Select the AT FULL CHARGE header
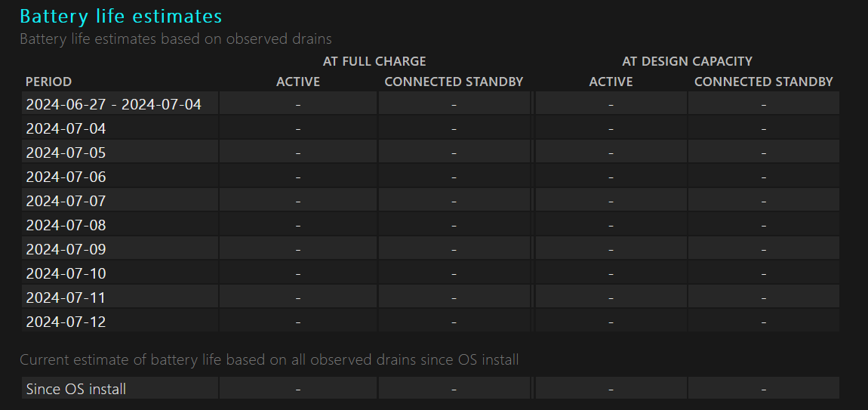 [x=374, y=61]
